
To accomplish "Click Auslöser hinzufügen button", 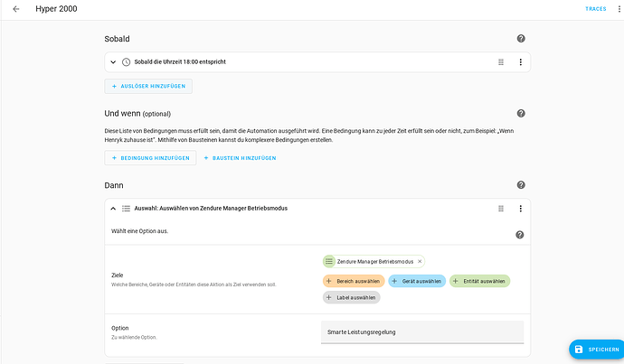I will pos(148,86).
